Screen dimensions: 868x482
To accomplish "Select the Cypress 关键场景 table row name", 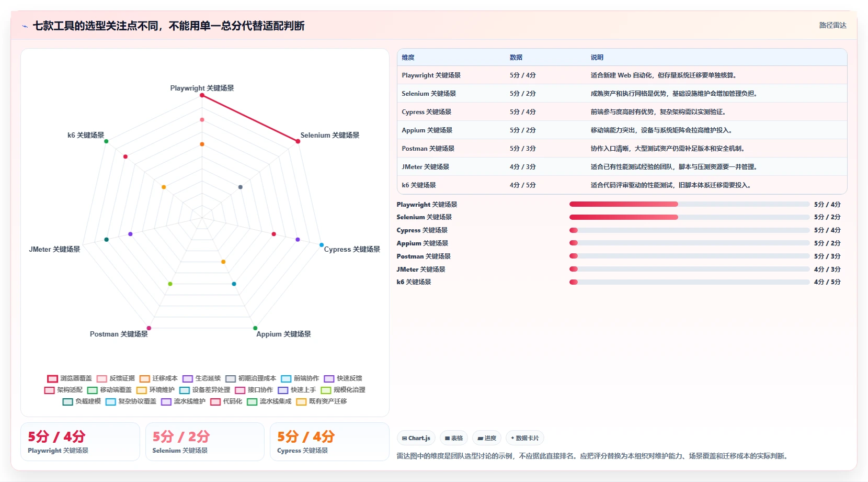I will [427, 112].
